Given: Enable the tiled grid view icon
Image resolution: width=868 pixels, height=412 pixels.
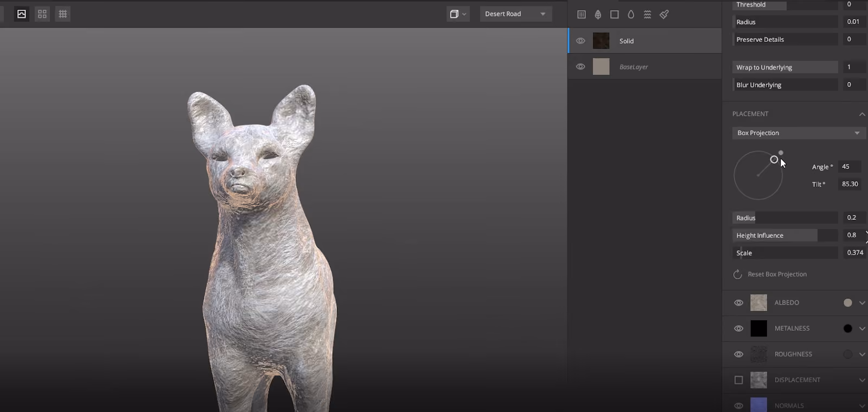Looking at the screenshot, I should (63, 14).
